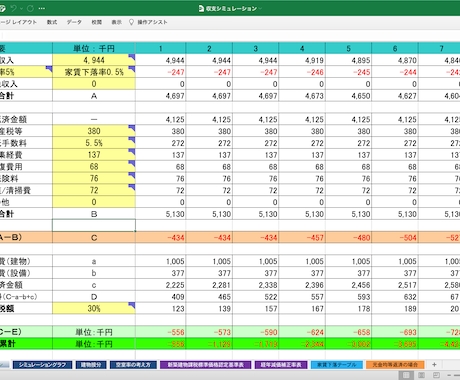Screen dimensions: 460x380
Task: Select the yellow 137 expense cell
Action: [x=94, y=155]
